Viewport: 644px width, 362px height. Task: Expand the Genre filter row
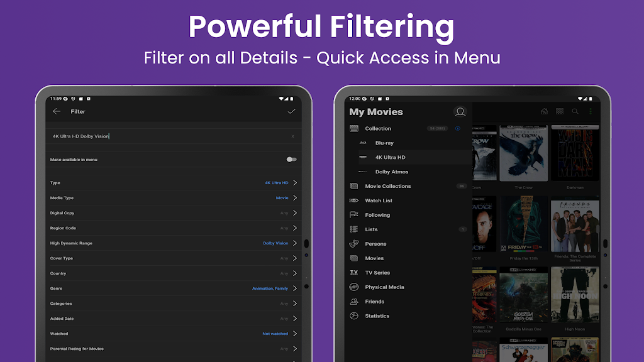295,288
